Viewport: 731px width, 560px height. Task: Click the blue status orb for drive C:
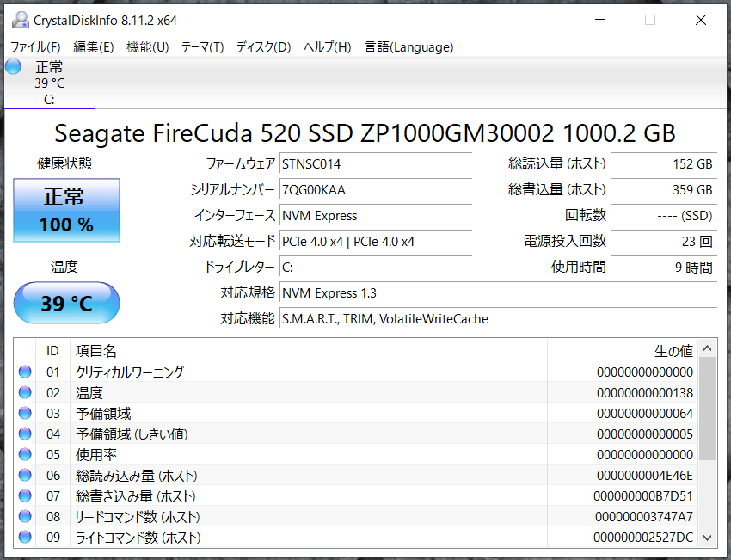(x=13, y=67)
